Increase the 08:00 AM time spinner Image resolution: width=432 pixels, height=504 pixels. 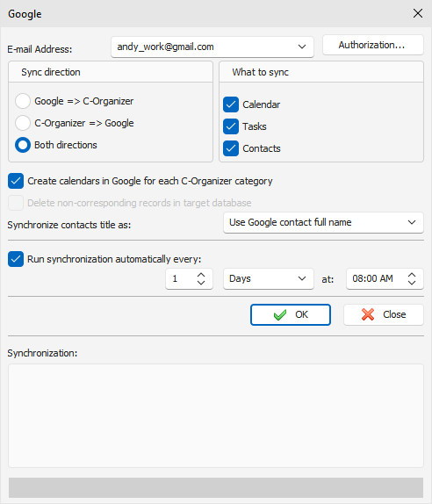tap(412, 275)
